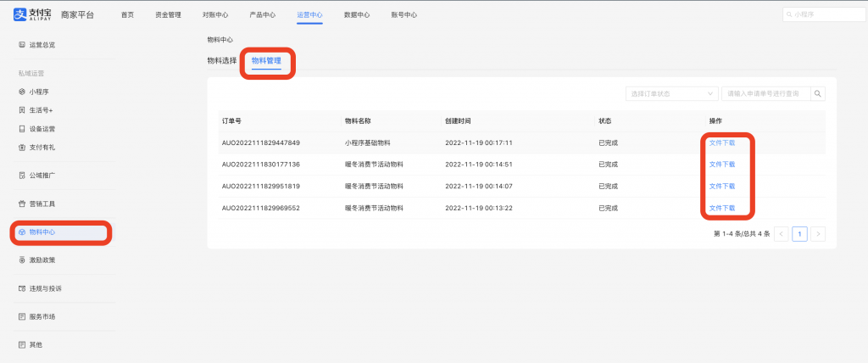Click timestamp 2022-11-19 00:14:51
Image resolution: width=868 pixels, height=363 pixels.
tap(479, 164)
